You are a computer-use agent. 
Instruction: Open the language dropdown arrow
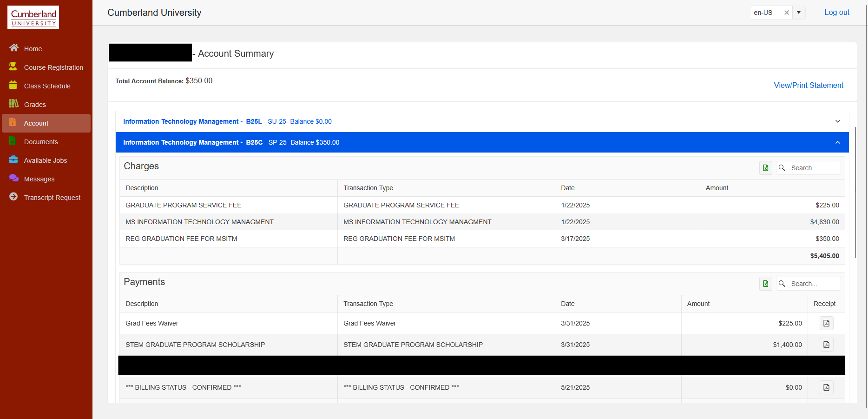pos(799,13)
